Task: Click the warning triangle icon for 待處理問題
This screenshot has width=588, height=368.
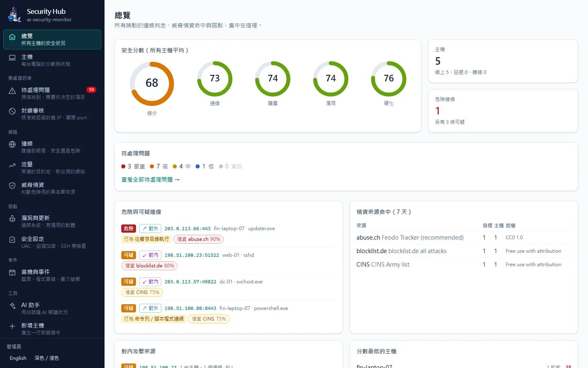Action: pos(12,91)
